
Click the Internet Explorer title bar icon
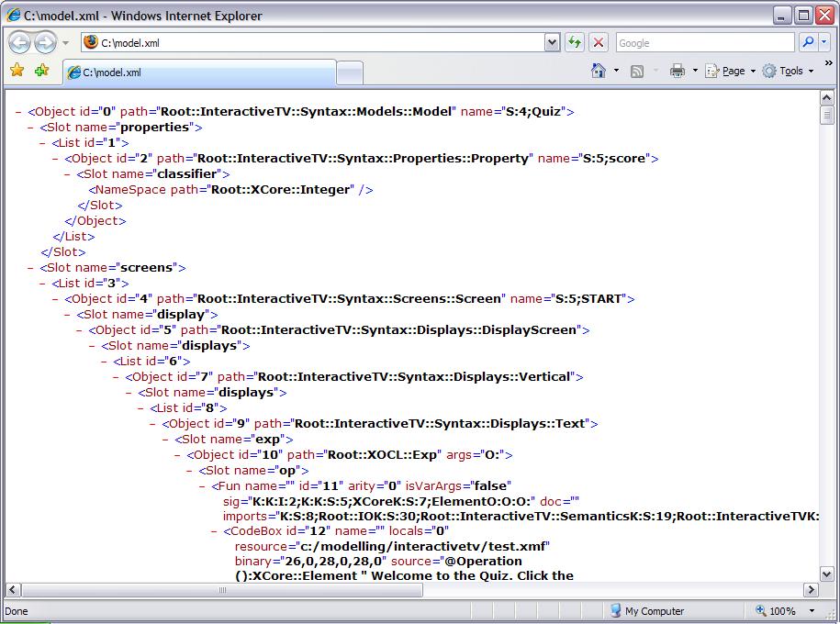tap(14, 15)
